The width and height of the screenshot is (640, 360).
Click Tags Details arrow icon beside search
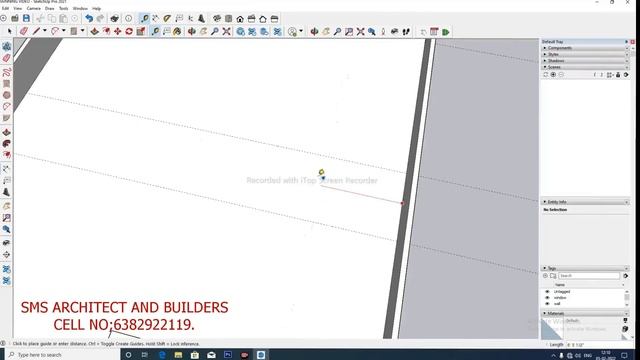[x=625, y=276]
